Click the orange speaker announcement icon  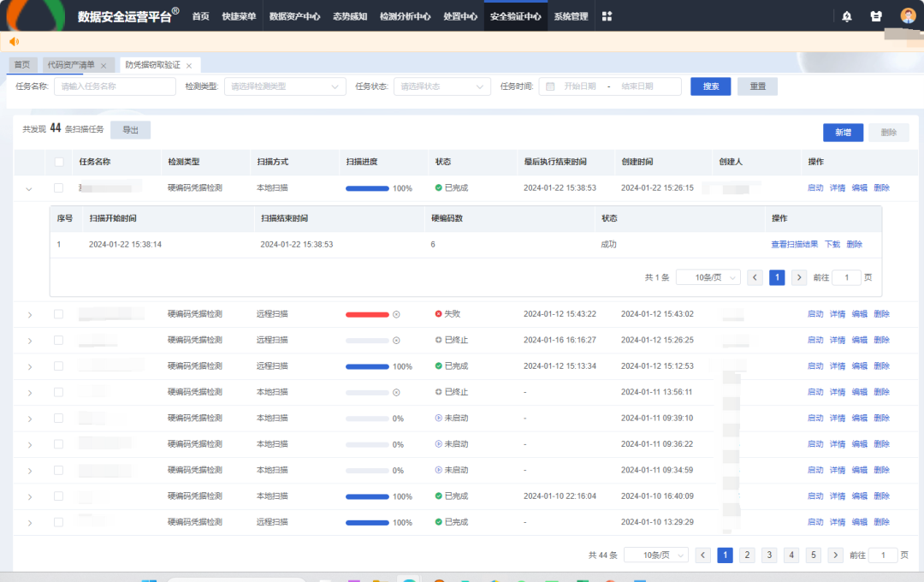point(14,41)
